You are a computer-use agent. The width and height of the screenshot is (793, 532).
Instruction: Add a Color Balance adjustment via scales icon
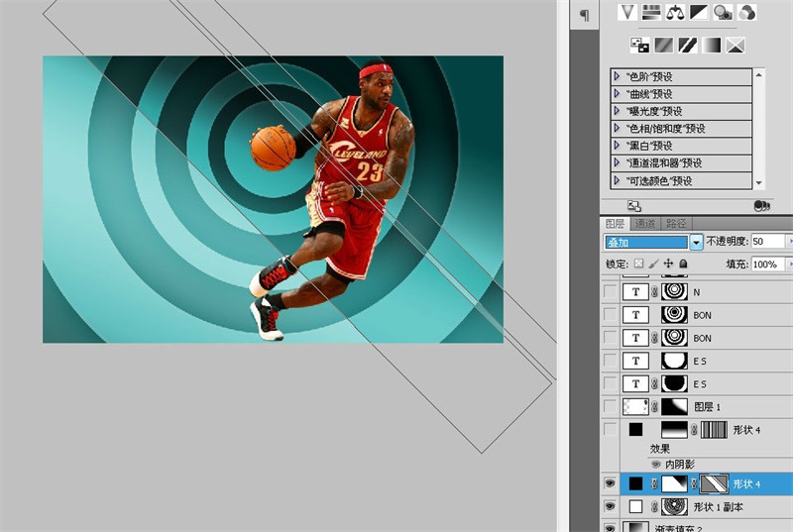(676, 12)
